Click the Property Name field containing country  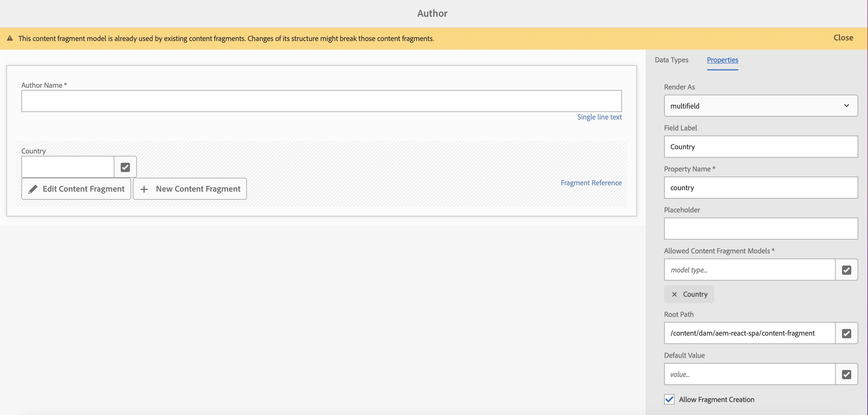tap(761, 188)
